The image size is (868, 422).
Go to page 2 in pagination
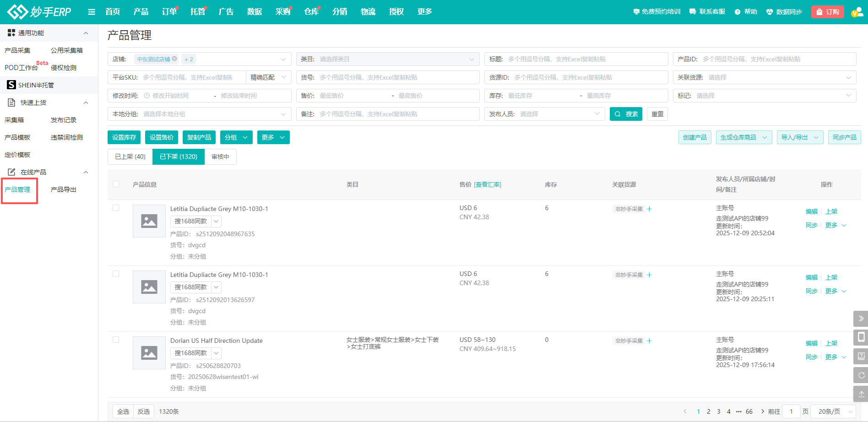pos(708,411)
